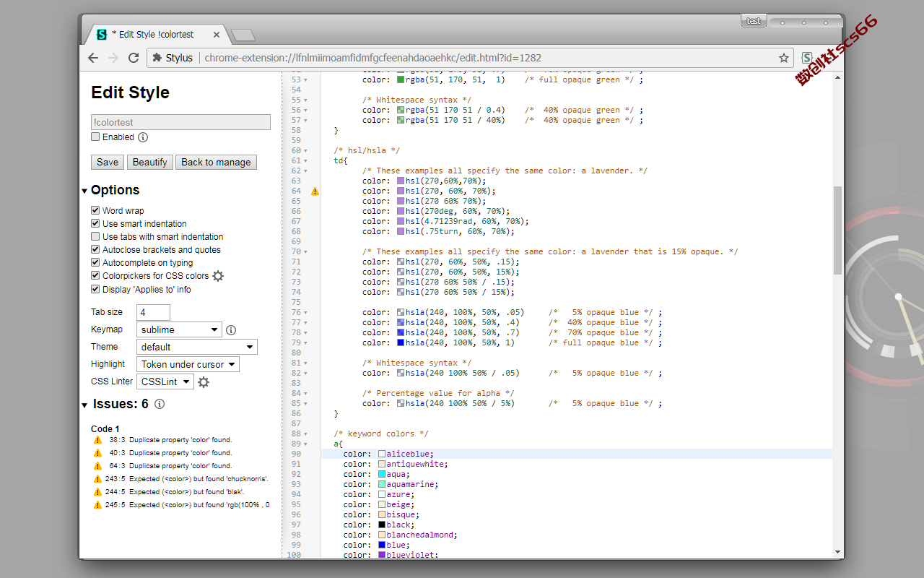Click the Save button
This screenshot has width=924, height=578.
108,162
